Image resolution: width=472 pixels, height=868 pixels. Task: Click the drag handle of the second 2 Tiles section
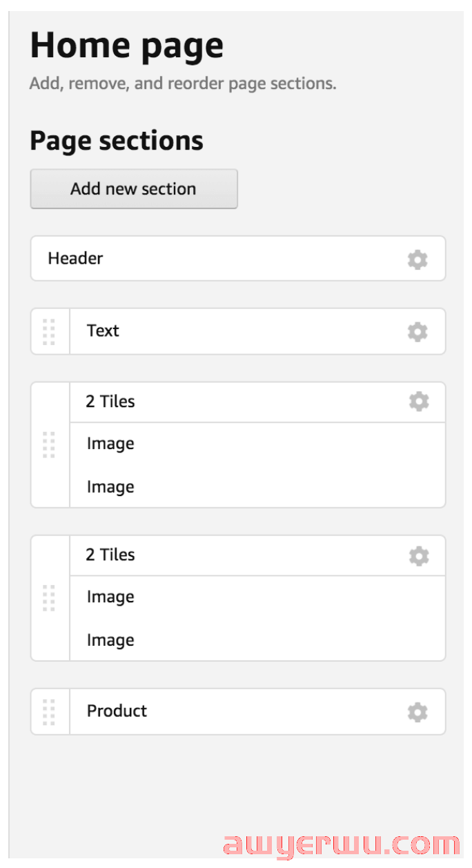click(49, 598)
